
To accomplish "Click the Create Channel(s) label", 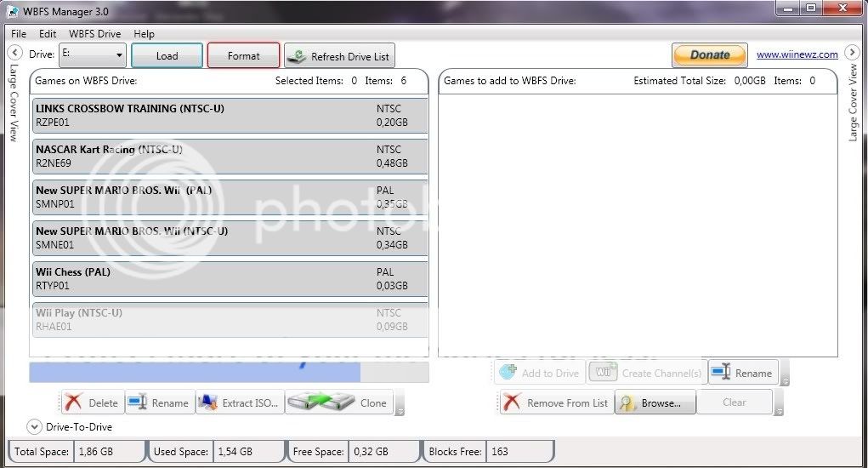I will click(661, 374).
